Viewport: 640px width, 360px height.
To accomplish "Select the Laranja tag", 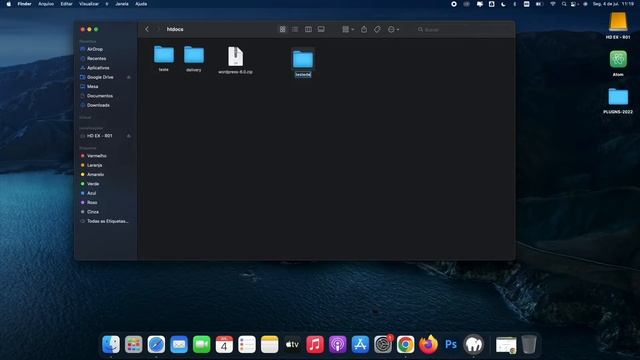I will (94, 165).
